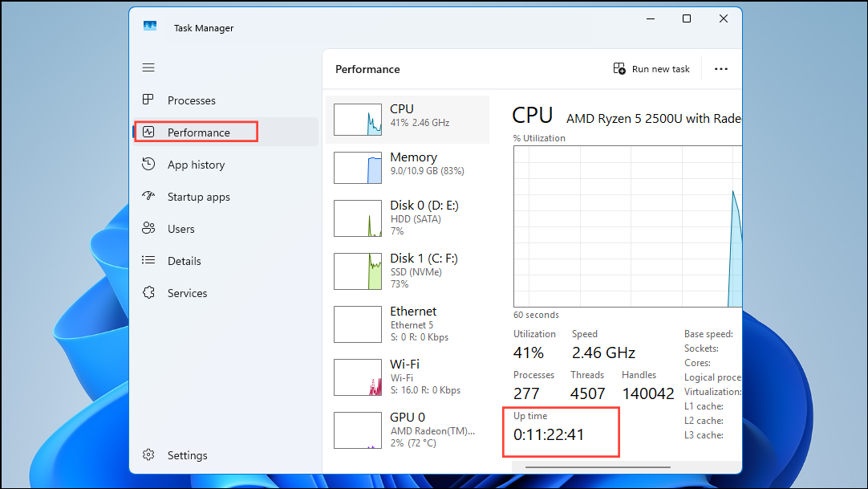Select the Ethernet 5 entry

408,324
